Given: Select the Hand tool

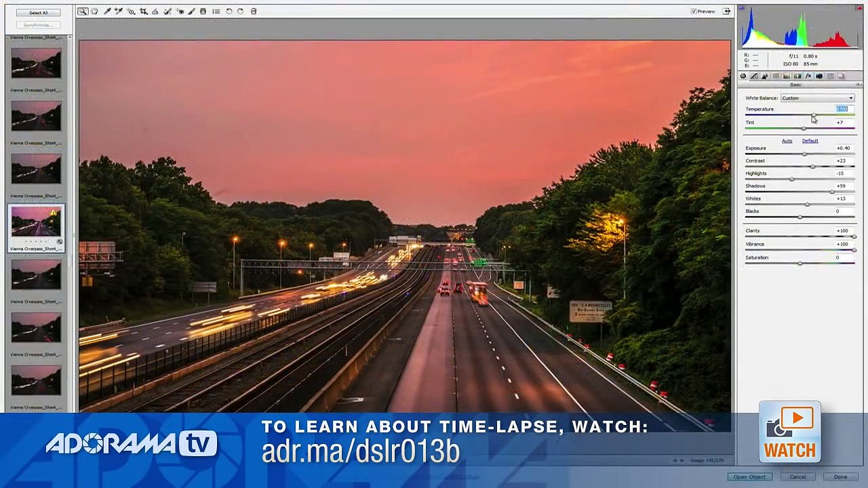Looking at the screenshot, I should 94,12.
